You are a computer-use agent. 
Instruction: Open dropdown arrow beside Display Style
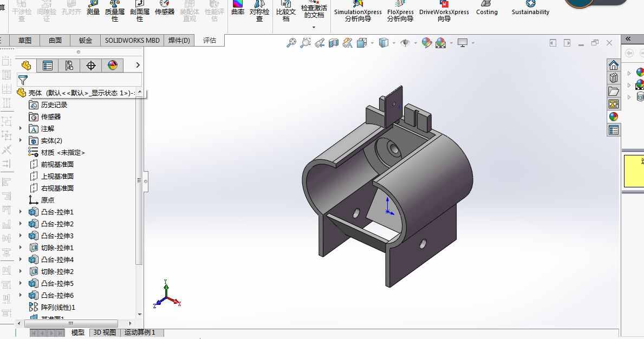pyautogui.click(x=394, y=43)
